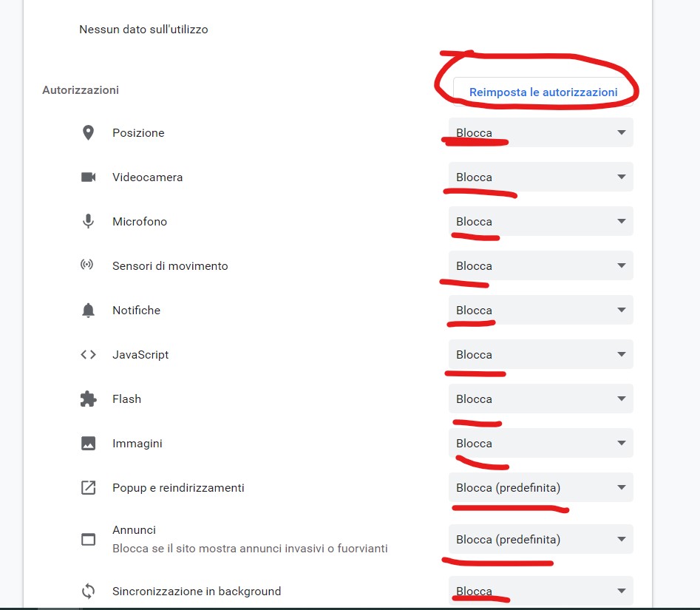Select the Notifiche bell icon

[x=88, y=310]
